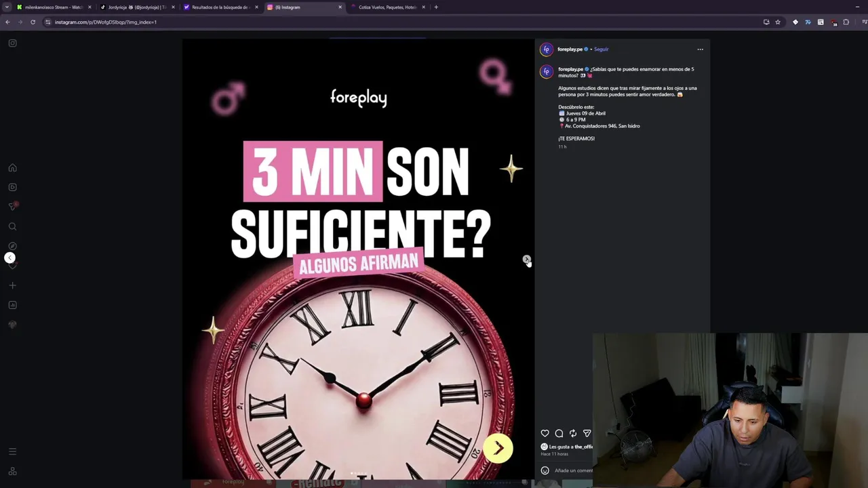Click the comment bubble icon
The image size is (868, 488).
click(x=559, y=433)
